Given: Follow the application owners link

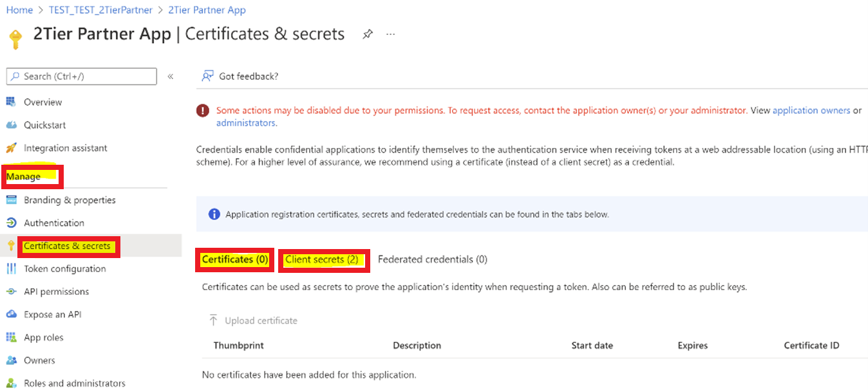Looking at the screenshot, I should [x=811, y=111].
